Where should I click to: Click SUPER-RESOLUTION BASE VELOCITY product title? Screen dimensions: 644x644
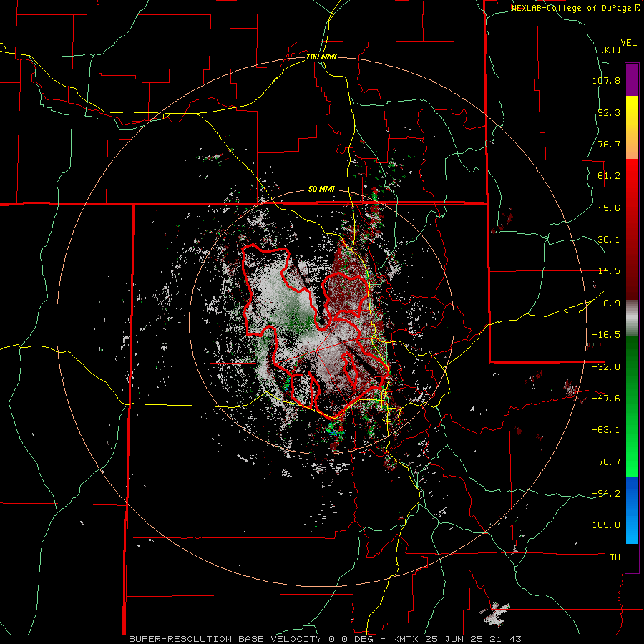[x=227, y=639]
